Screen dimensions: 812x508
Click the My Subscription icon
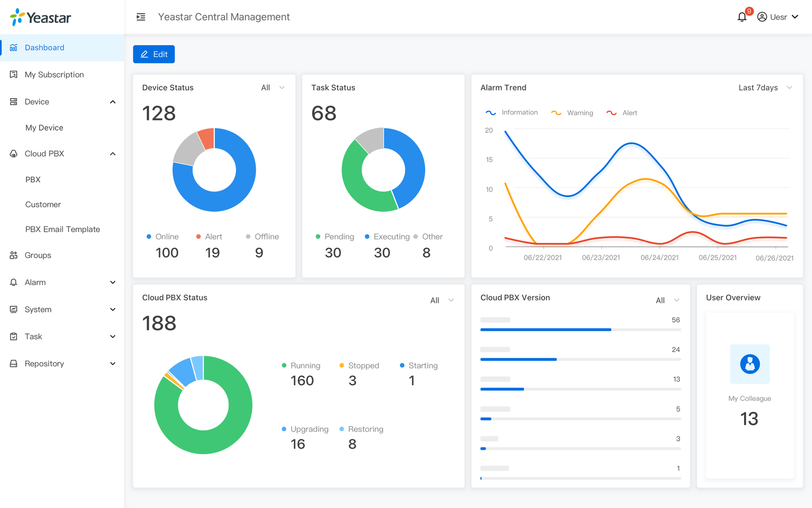pyautogui.click(x=14, y=75)
